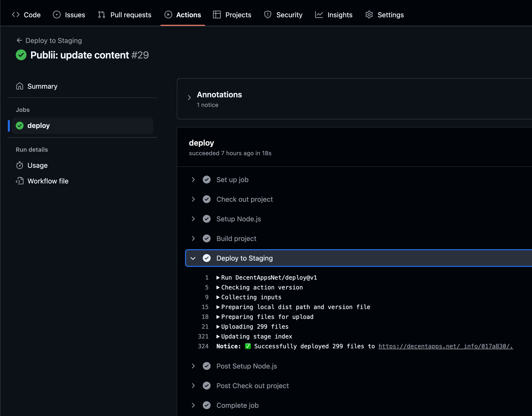Screen dimensions: 532x416
Task: Click the Workflow file code icon
Action: tap(19, 181)
